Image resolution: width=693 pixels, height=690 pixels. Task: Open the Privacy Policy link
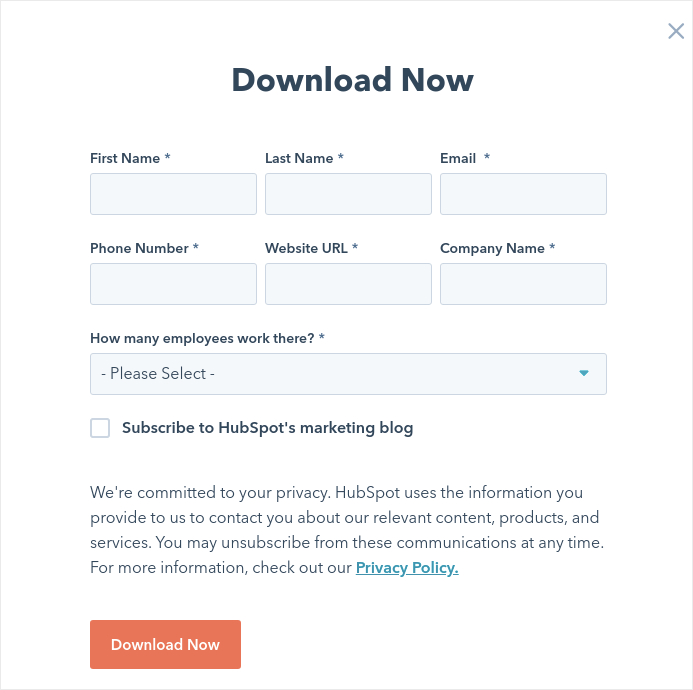(x=407, y=568)
